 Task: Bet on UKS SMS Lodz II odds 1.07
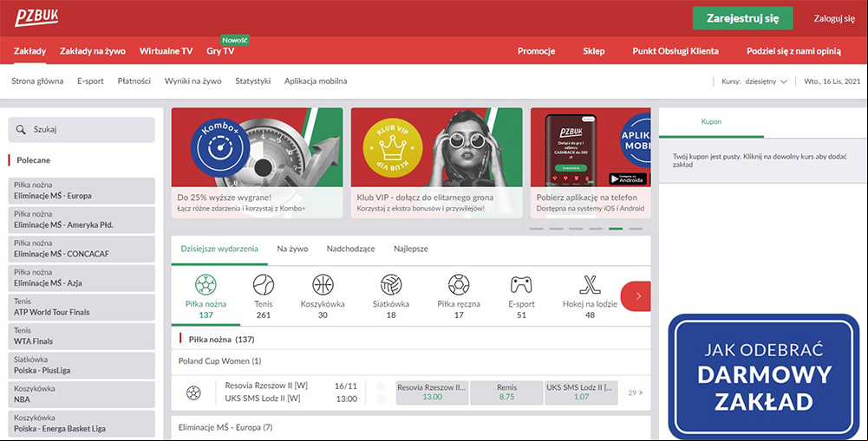coord(581,392)
